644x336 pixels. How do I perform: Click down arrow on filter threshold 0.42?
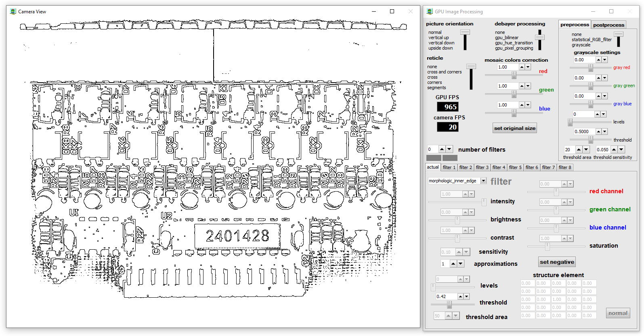click(466, 296)
